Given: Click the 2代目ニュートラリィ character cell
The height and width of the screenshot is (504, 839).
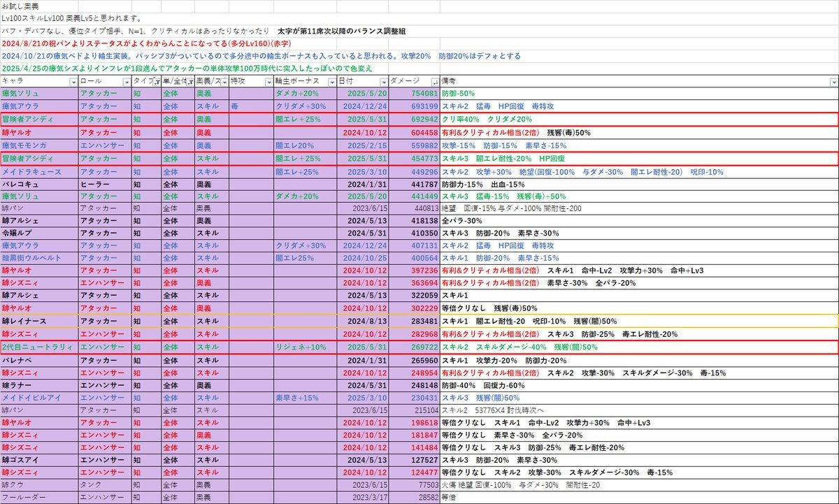Looking at the screenshot, I should coord(39,347).
